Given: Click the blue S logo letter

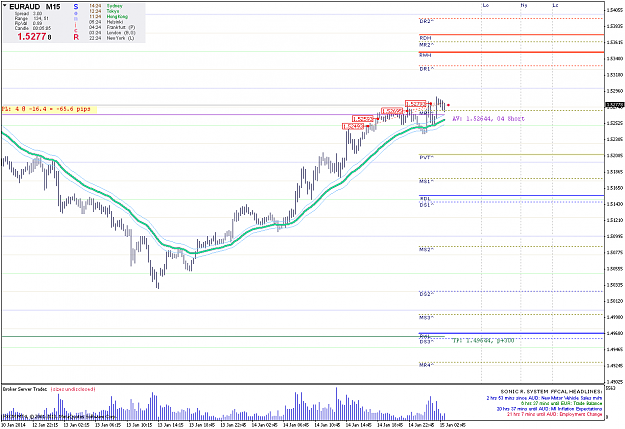Looking at the screenshot, I should (76, 7).
